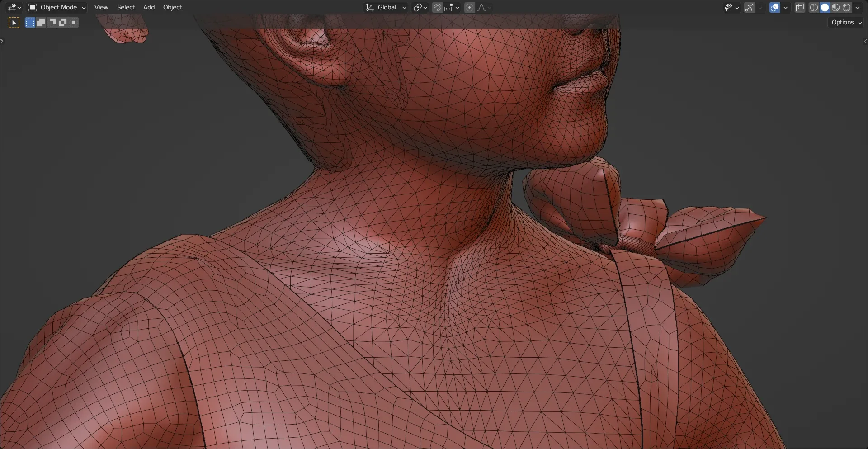Choose the Subtract selection mode
Image resolution: width=868 pixels, height=449 pixels.
[52, 23]
